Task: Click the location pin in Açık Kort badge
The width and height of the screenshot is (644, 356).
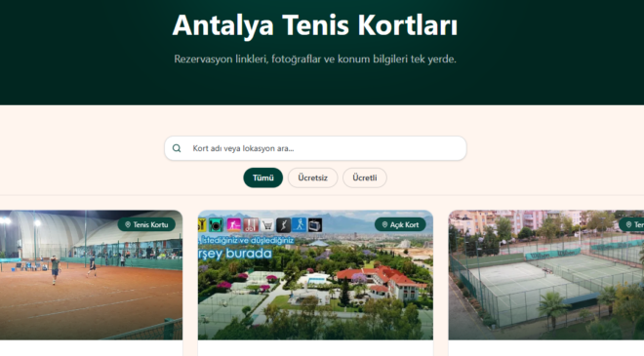Action: [x=384, y=224]
